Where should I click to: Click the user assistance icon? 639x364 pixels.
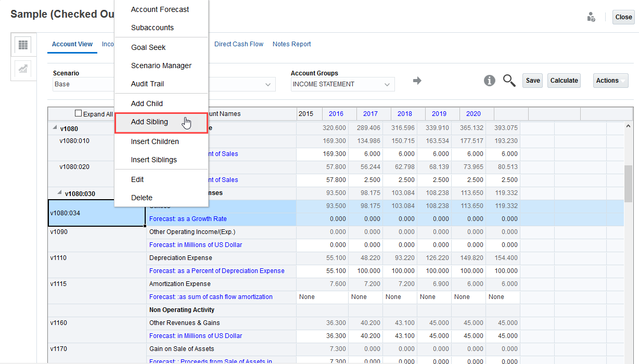coord(591,17)
